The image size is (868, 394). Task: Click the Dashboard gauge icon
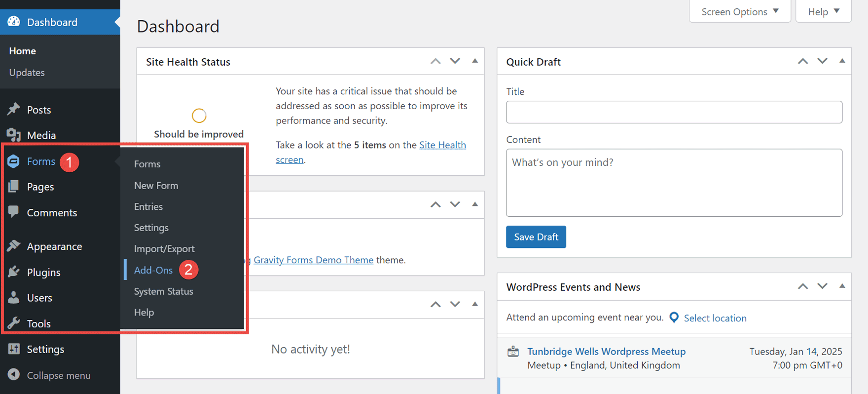tap(14, 22)
